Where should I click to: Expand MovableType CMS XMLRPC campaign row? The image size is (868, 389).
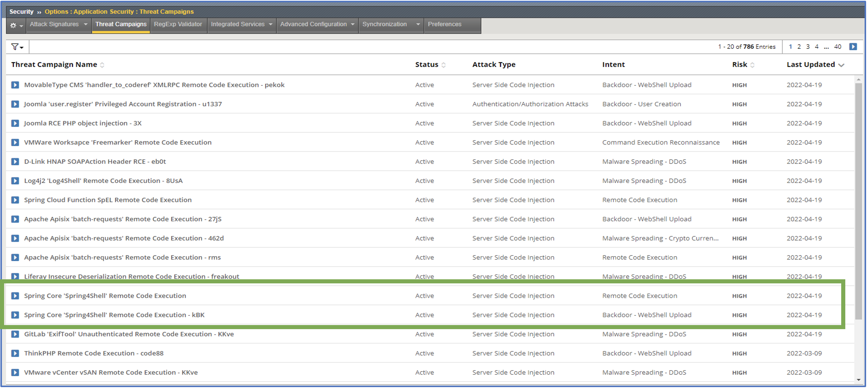[15, 85]
